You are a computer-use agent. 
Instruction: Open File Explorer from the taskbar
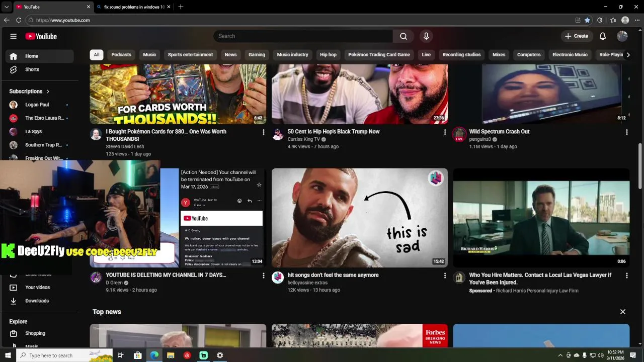pos(171,355)
